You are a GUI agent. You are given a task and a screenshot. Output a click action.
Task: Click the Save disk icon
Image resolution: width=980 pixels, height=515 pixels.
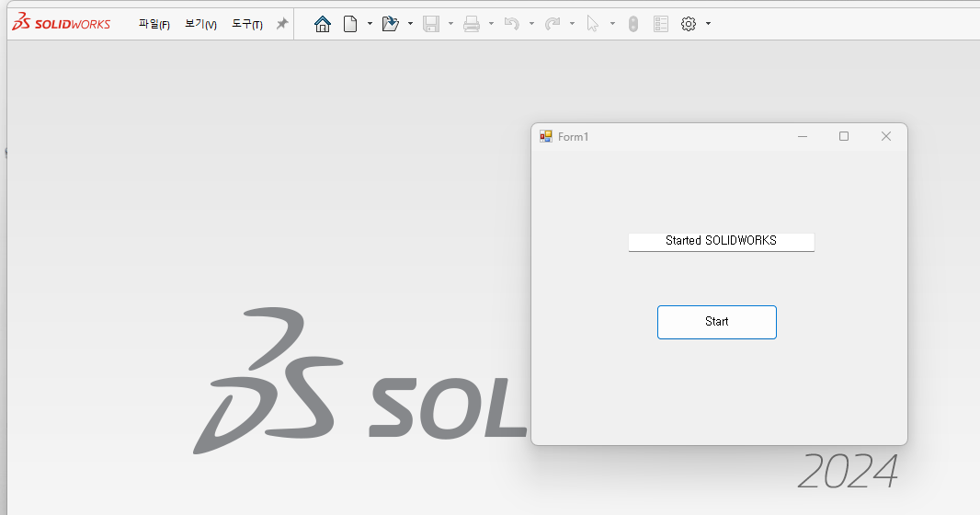[x=430, y=24]
